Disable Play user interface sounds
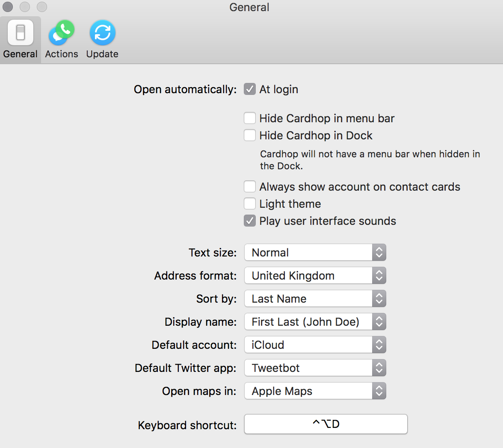This screenshot has width=503, height=448. pos(250,221)
